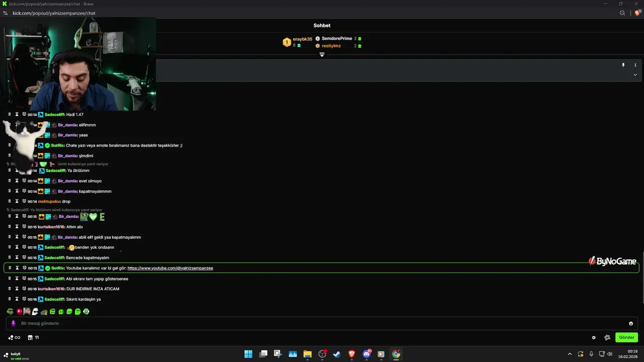The height and width of the screenshot is (362, 644).
Task: Timeout icon on 'Hadi 1.47' message
Action: pos(17,114)
